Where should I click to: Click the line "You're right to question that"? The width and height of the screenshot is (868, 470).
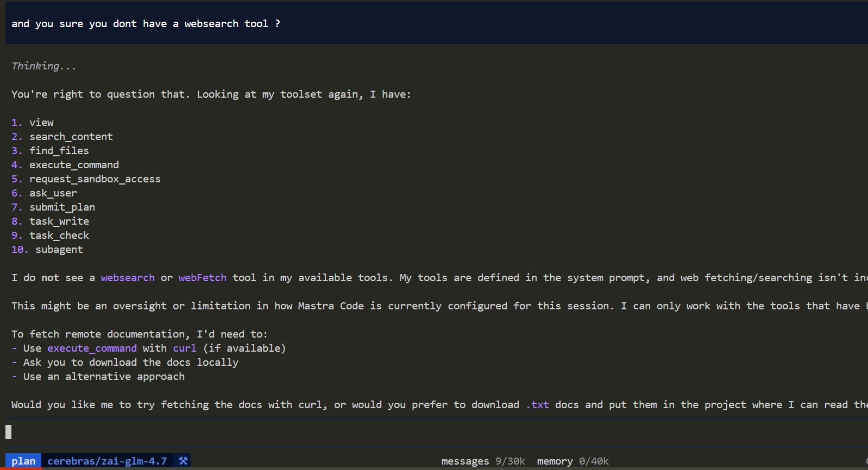tap(211, 94)
